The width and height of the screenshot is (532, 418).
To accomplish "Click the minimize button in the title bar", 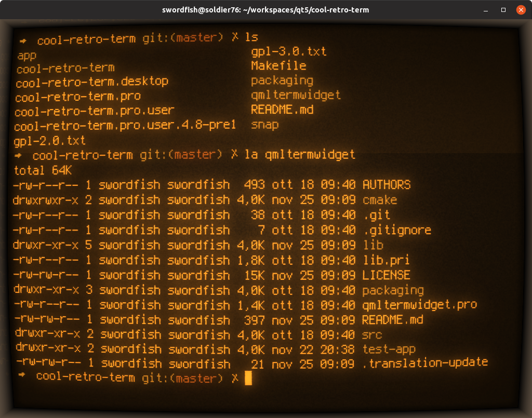I will [x=486, y=10].
